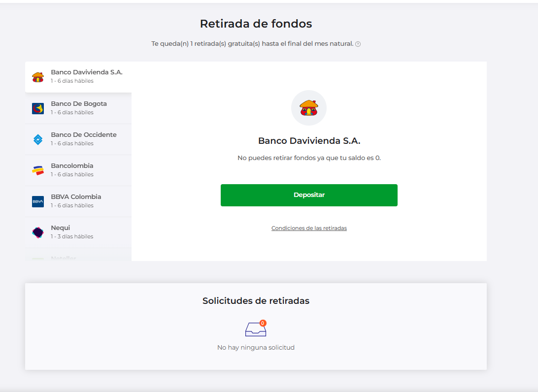Click the help icon beside free withdrawals text

tap(358, 44)
